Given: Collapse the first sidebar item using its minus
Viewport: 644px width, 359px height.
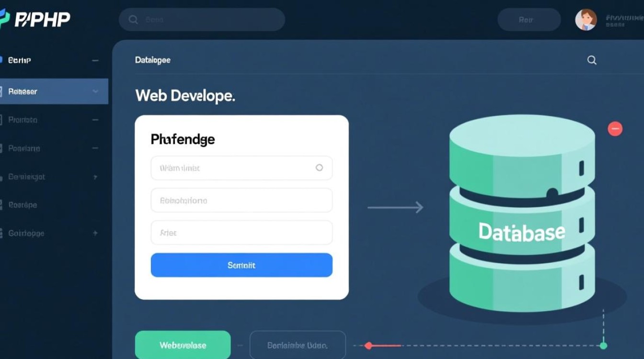Looking at the screenshot, I should click(95, 61).
